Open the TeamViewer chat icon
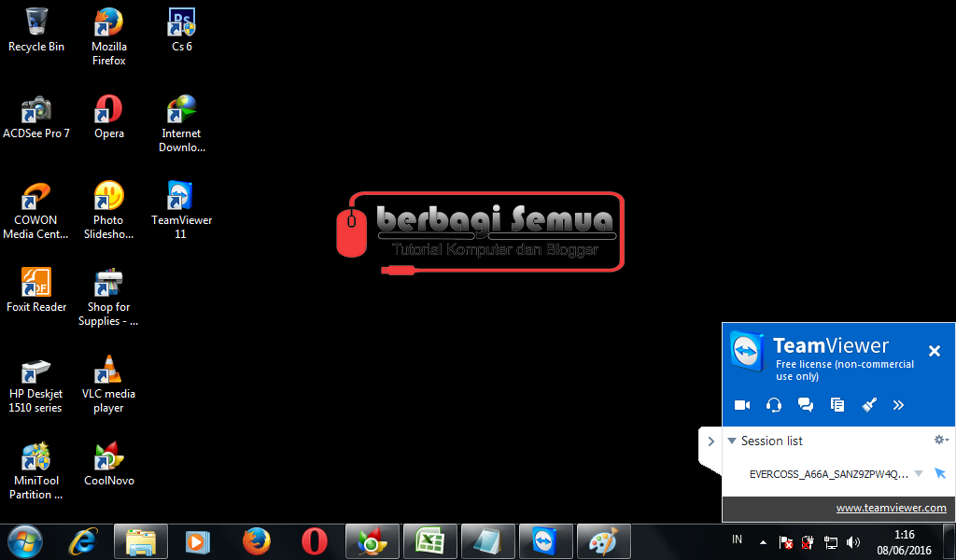Viewport: 956px width, 560px height. (x=805, y=405)
